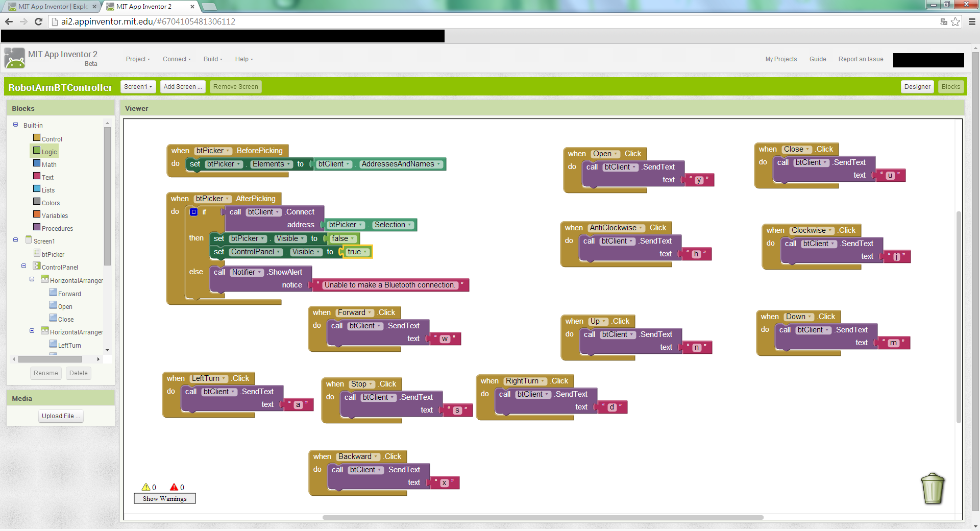
Task: Select the Control blocks category icon
Action: click(x=37, y=138)
